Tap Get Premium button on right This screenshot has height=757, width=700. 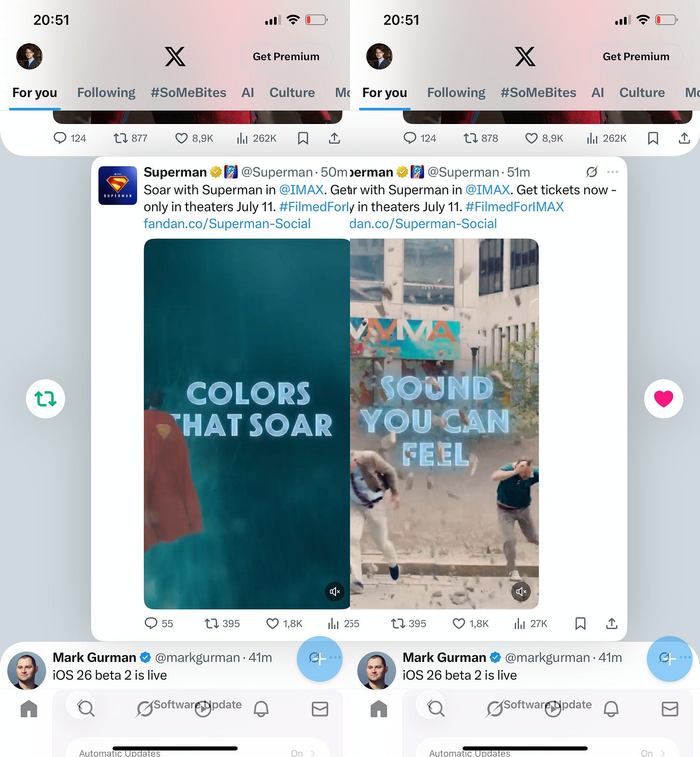coord(636,56)
